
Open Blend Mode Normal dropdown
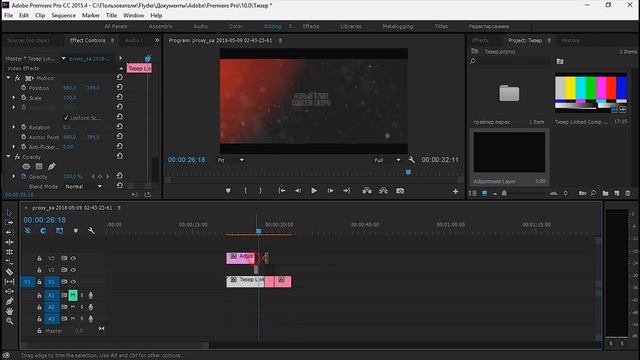coord(83,187)
